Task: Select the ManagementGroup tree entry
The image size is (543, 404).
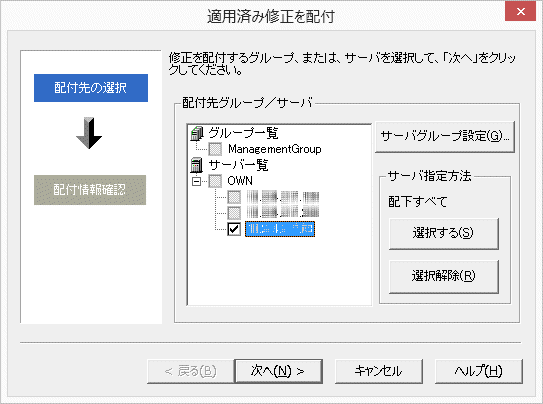Action: [274, 149]
